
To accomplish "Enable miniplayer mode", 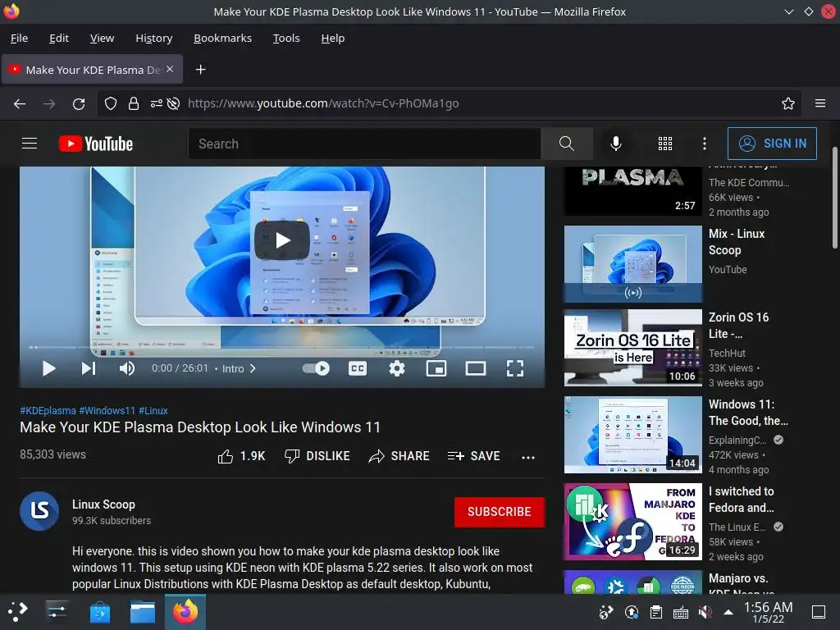I will 436,368.
